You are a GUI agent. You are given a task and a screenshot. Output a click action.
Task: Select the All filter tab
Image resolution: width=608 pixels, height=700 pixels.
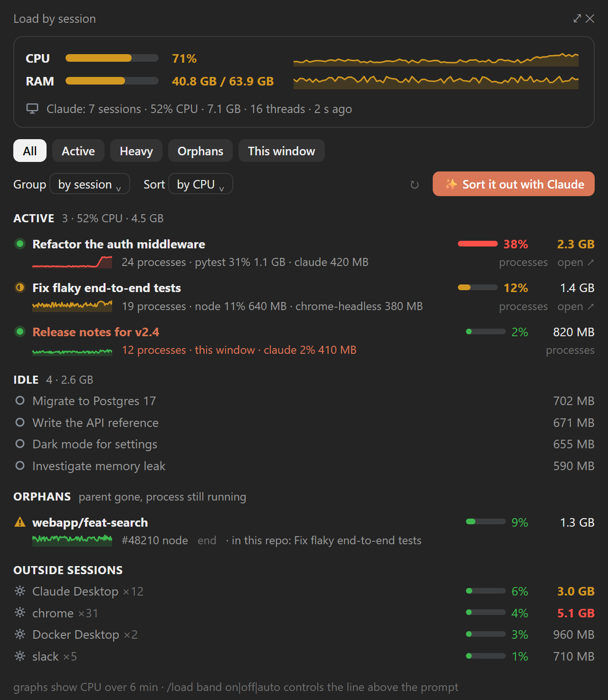click(30, 151)
